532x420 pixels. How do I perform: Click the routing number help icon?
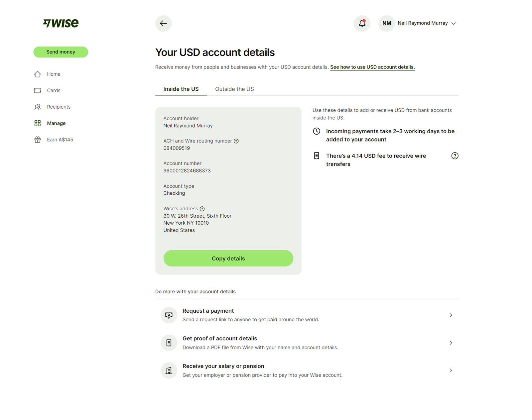[236, 141]
